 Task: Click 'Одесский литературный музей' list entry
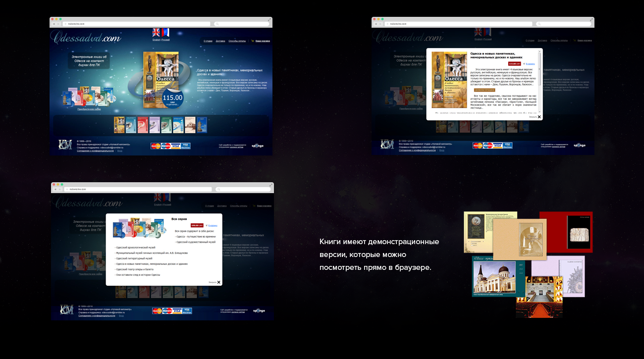point(134,258)
